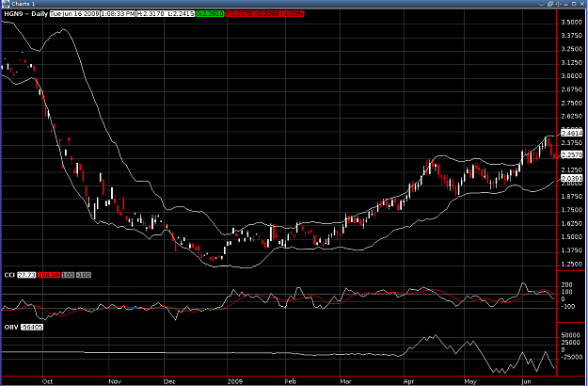Click the date box Tue Jun 16 2009
This screenshot has height=386, width=588.
pos(74,14)
